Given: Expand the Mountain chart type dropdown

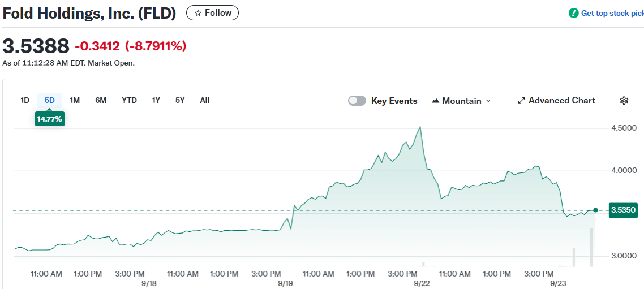Looking at the screenshot, I should (x=462, y=101).
